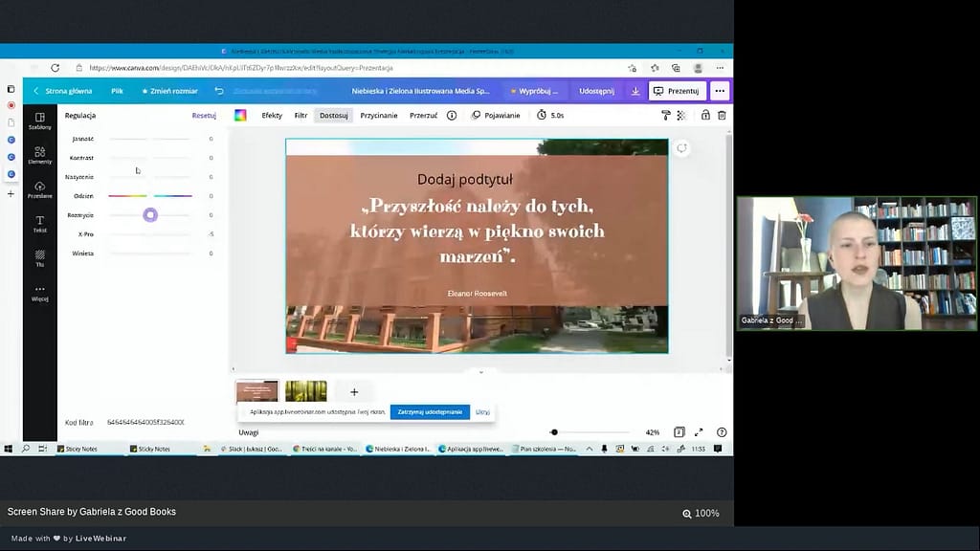
Task: Open the Filtr tab
Action: (x=301, y=115)
